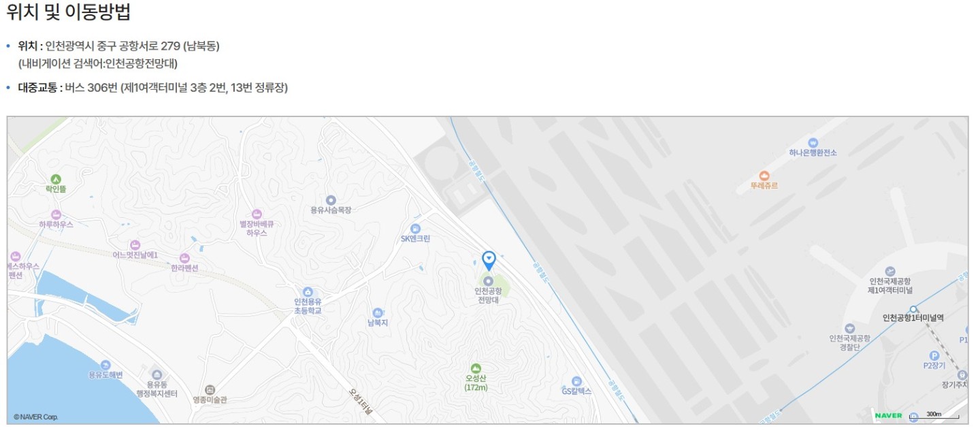The height and width of the screenshot is (437, 980).
Task: Select the 인천공항 전망대 map icon
Action: click(x=487, y=280)
